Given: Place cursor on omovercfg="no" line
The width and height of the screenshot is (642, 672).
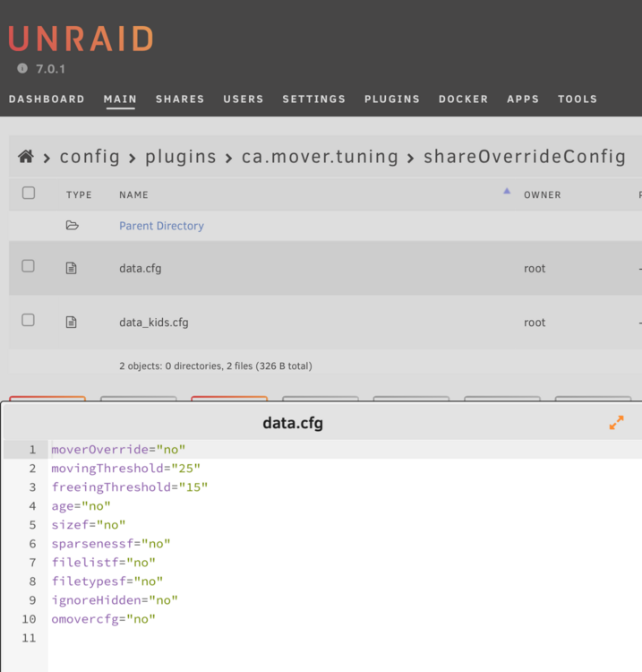Looking at the screenshot, I should 103,619.
